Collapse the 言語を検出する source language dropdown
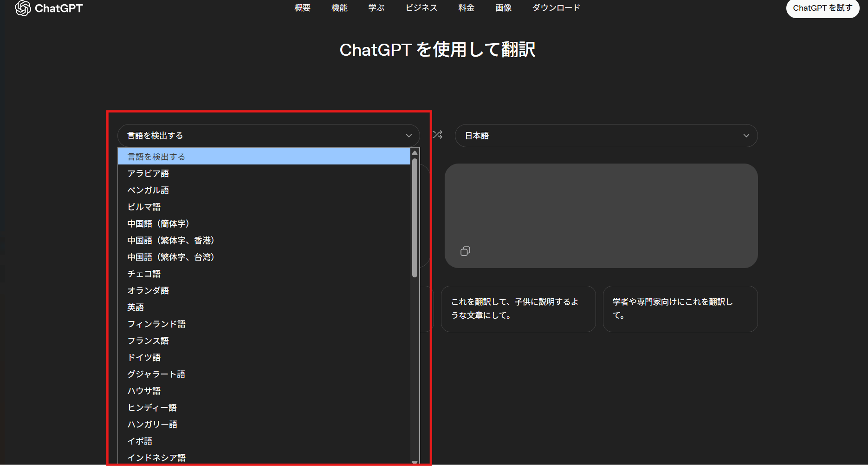Image resolution: width=868 pixels, height=466 pixels. 268,136
